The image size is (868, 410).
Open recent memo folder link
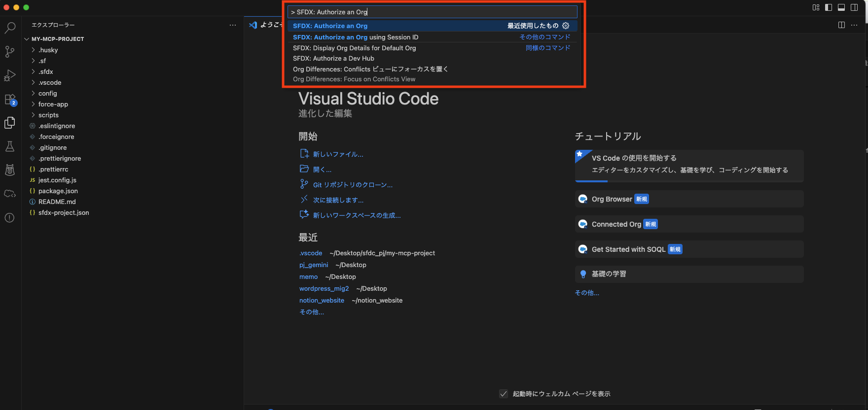click(309, 276)
